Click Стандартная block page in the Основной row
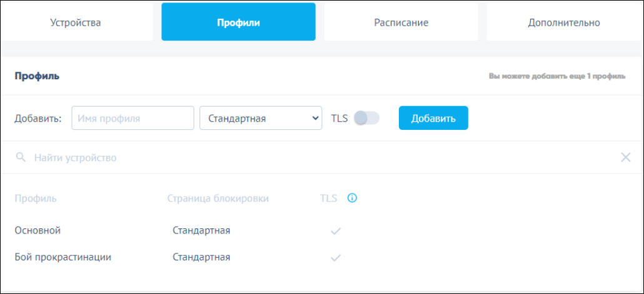644x294 pixels. point(201,230)
